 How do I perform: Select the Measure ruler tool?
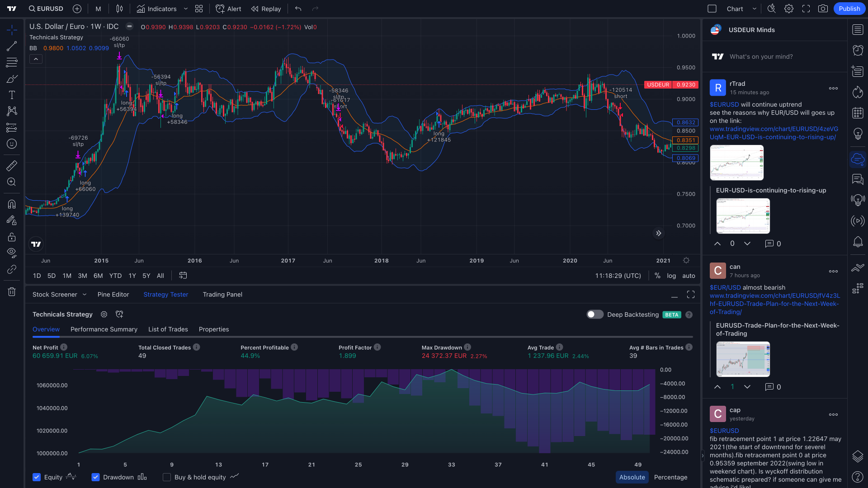(11, 165)
